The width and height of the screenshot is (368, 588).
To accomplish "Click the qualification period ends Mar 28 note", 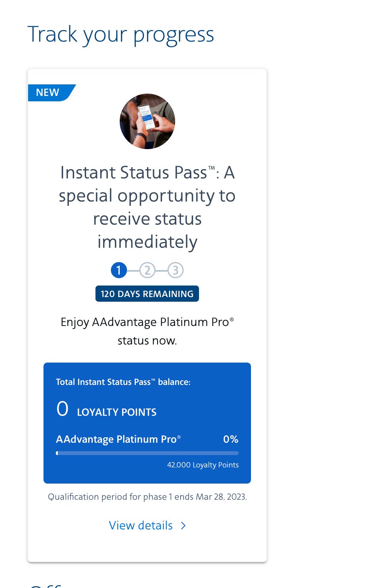I will point(147,497).
